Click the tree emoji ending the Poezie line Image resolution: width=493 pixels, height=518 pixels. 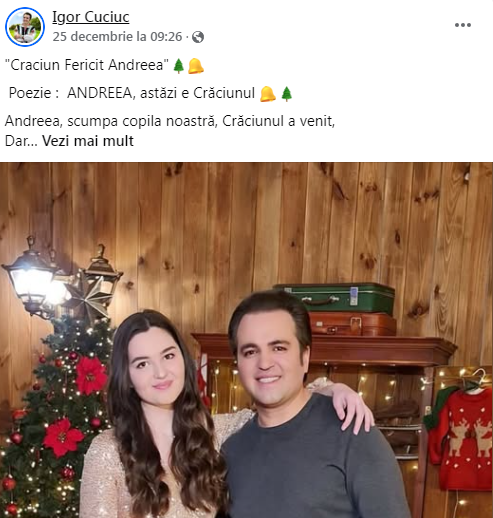(287, 94)
